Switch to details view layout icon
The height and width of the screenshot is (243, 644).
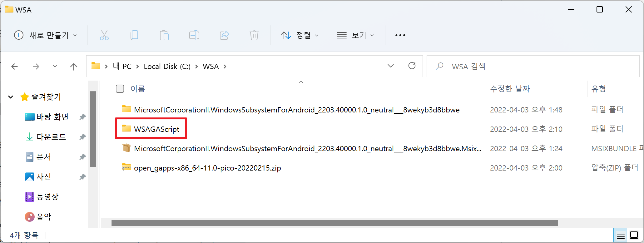[x=621, y=236]
